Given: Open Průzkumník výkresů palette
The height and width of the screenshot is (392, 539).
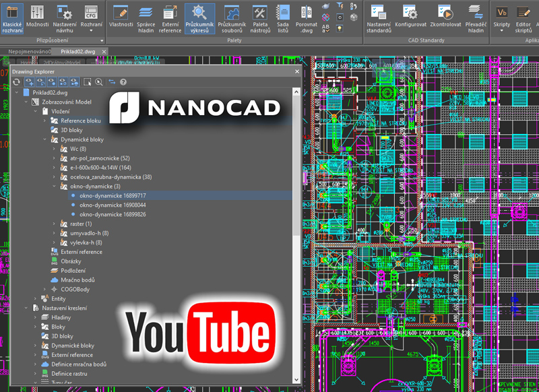Looking at the screenshot, I should point(199,19).
